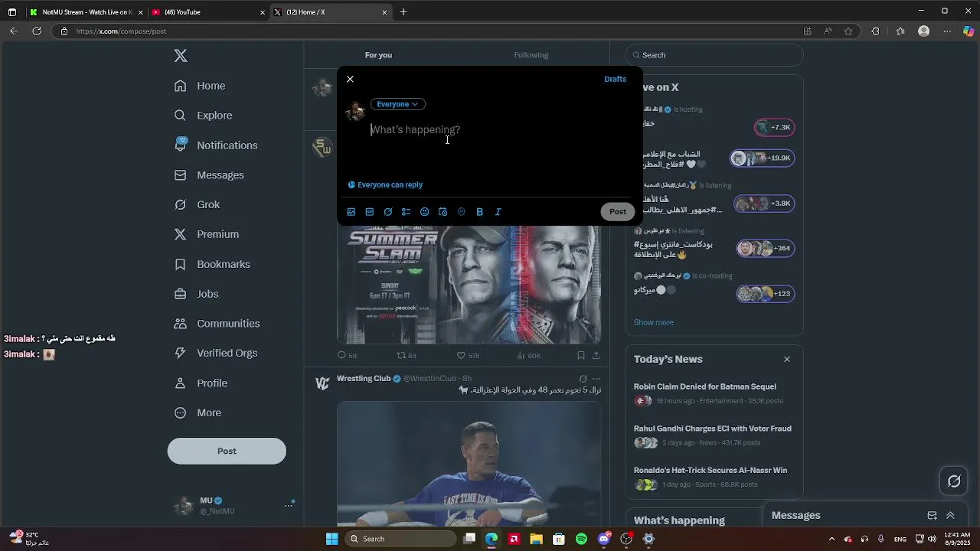This screenshot has height=551, width=980.
Task: Show hidden tray icons chevron
Action: coord(832,539)
